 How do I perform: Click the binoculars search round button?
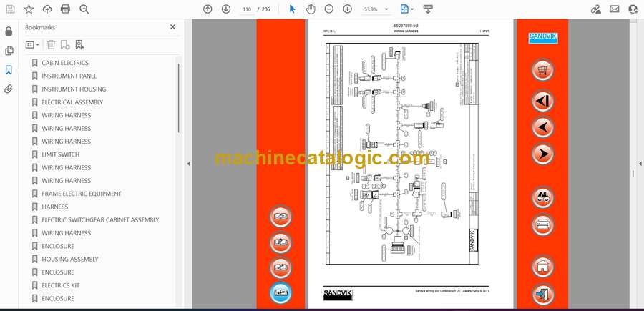tap(542, 198)
